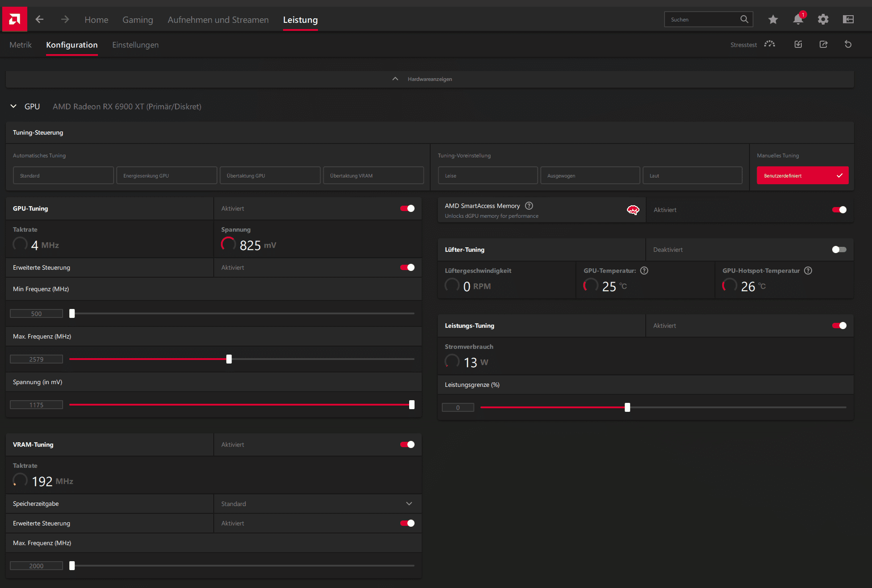
Task: Click the Leistungsgrenze slider handle
Action: pos(627,407)
